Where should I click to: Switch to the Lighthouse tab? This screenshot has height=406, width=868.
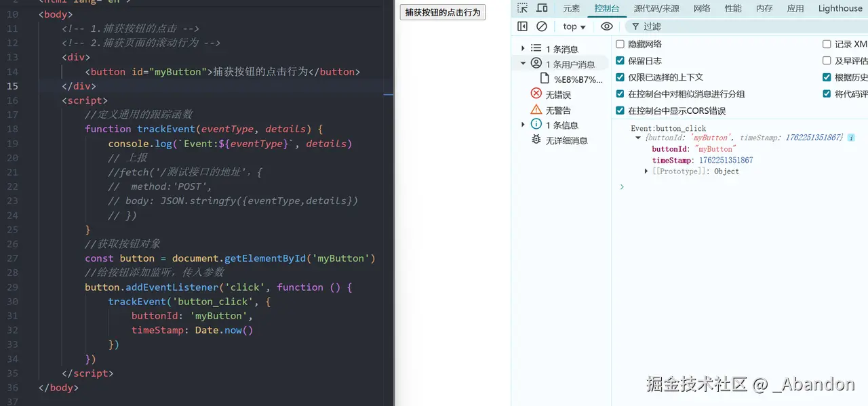[x=840, y=8]
